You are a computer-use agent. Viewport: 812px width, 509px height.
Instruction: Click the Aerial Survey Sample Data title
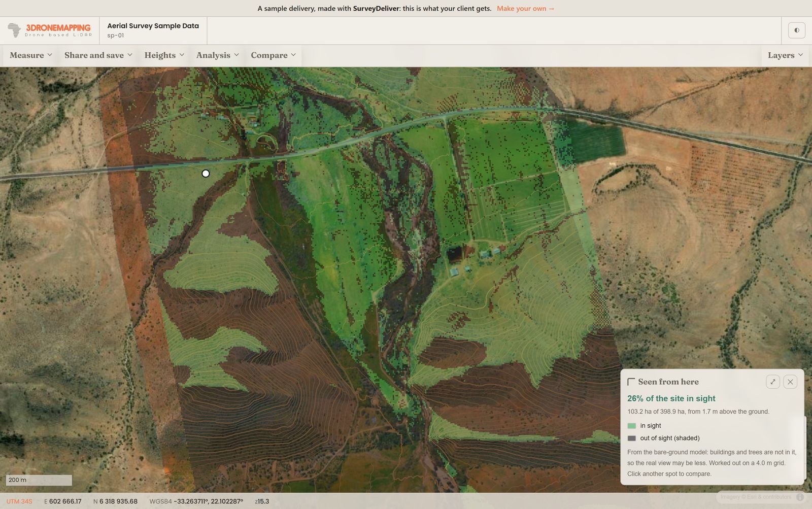[x=153, y=26]
